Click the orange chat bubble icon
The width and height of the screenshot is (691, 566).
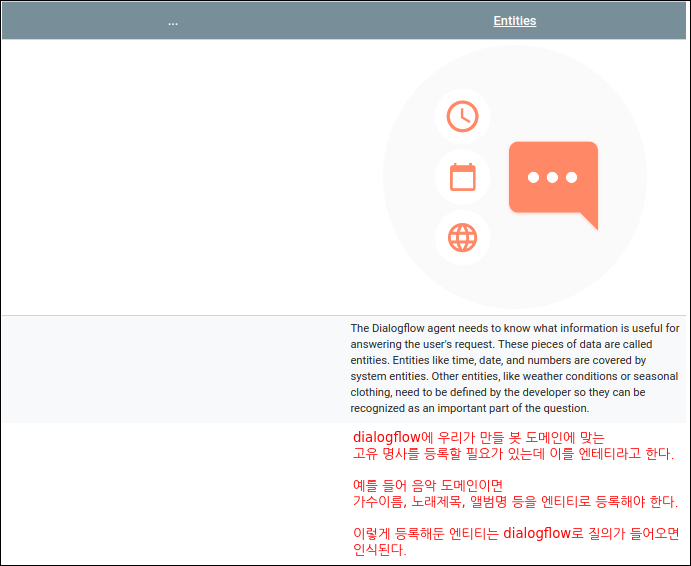554,185
